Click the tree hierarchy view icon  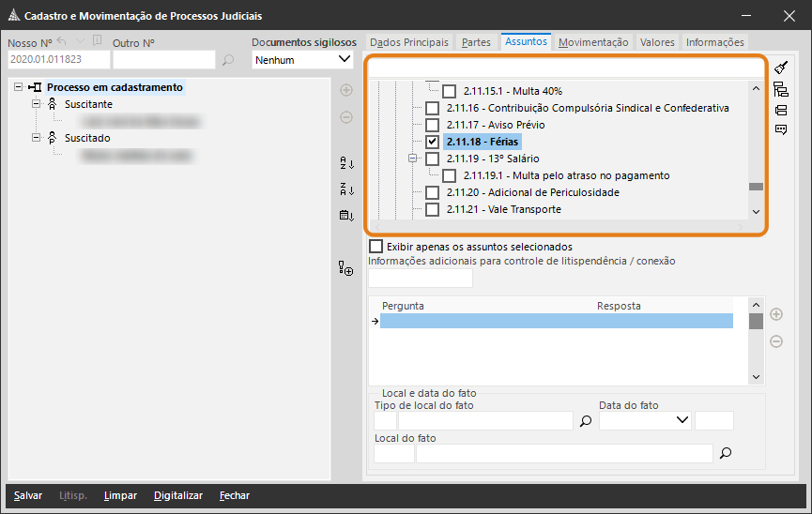pyautogui.click(x=781, y=89)
